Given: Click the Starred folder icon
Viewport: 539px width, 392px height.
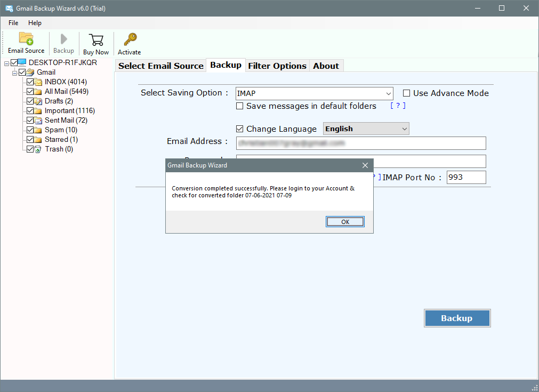Looking at the screenshot, I should (38, 140).
